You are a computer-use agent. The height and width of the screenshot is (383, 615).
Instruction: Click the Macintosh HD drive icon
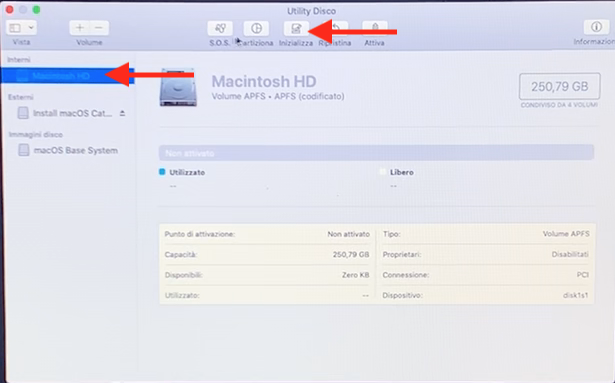(x=178, y=88)
